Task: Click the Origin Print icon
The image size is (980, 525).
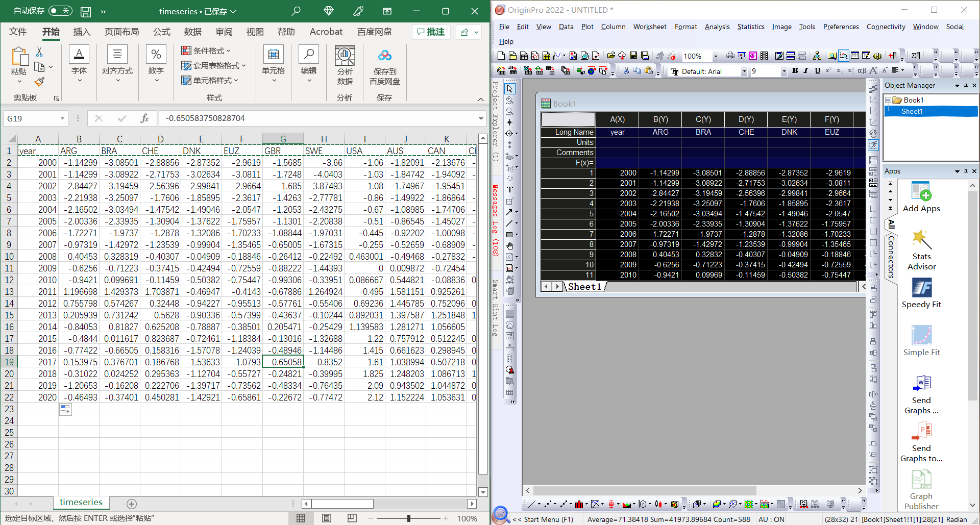Action: tap(730, 56)
